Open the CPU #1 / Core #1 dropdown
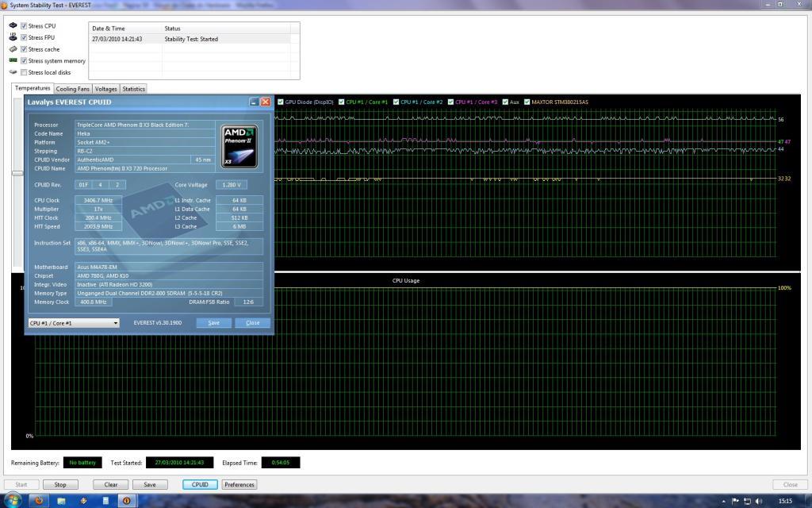Viewport: 812px width, 508px height. coord(74,323)
